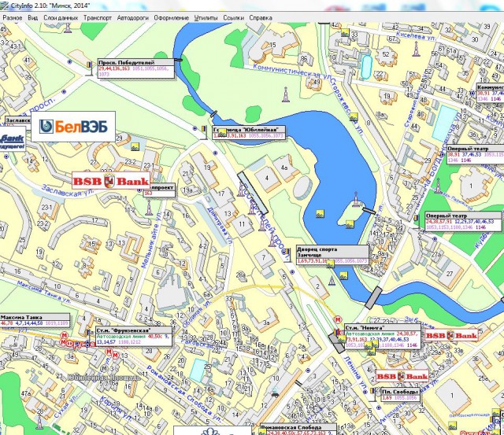
Task: Select the Просп. Победителей stop label
Action: [136, 68]
